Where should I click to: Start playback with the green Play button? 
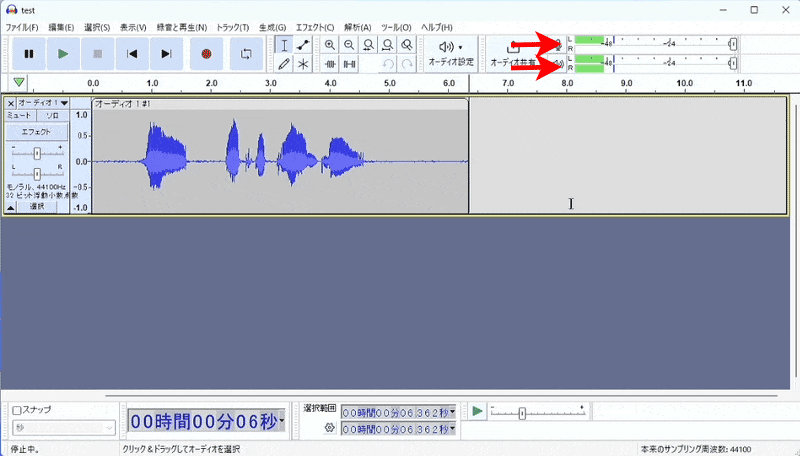click(x=63, y=54)
